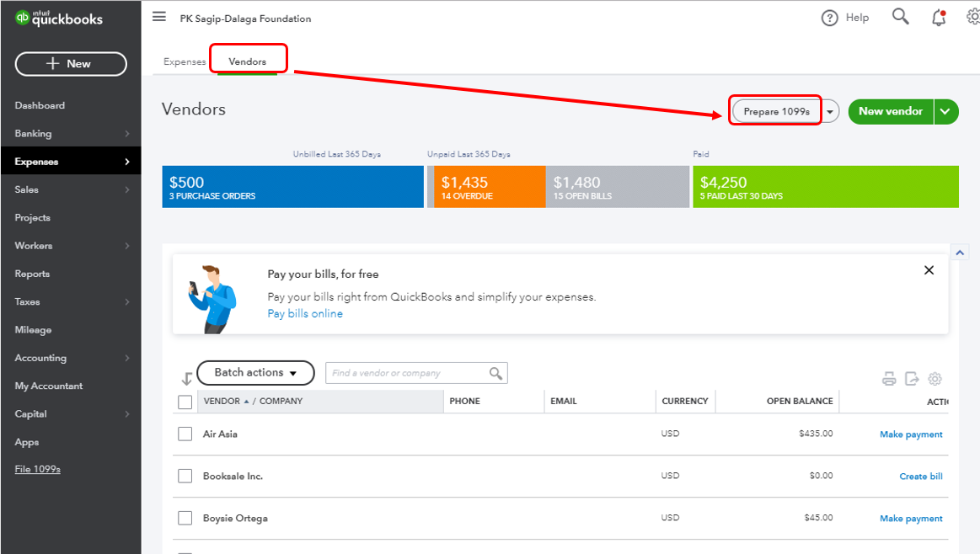The image size is (980, 554).
Task: Click the sort arrow beside Batch actions
Action: click(x=186, y=379)
